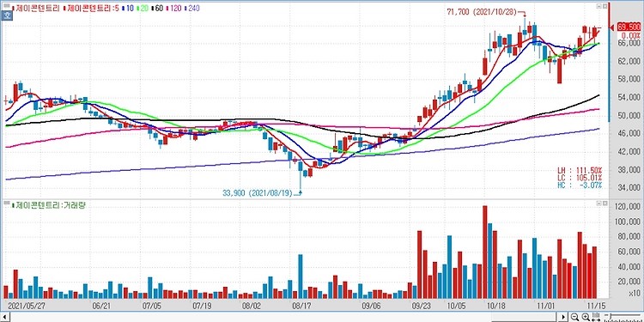Select the green 20-day moving average legend
Screen dimensions: 644x322
coord(143,9)
